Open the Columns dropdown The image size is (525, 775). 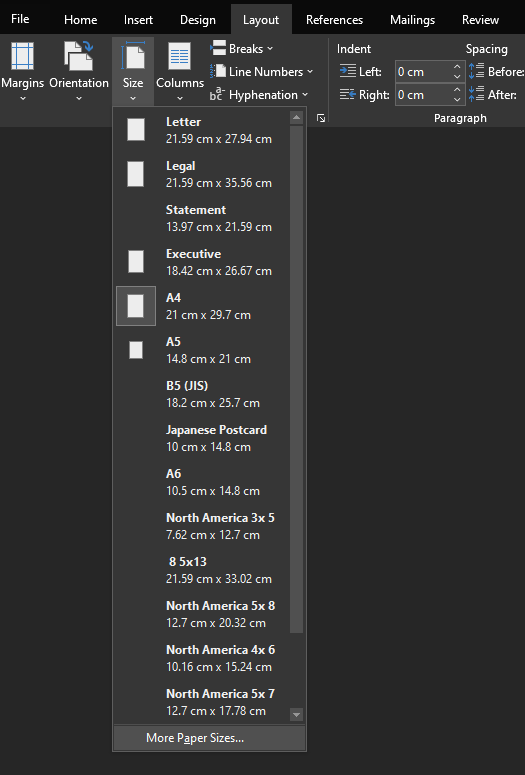tap(180, 71)
